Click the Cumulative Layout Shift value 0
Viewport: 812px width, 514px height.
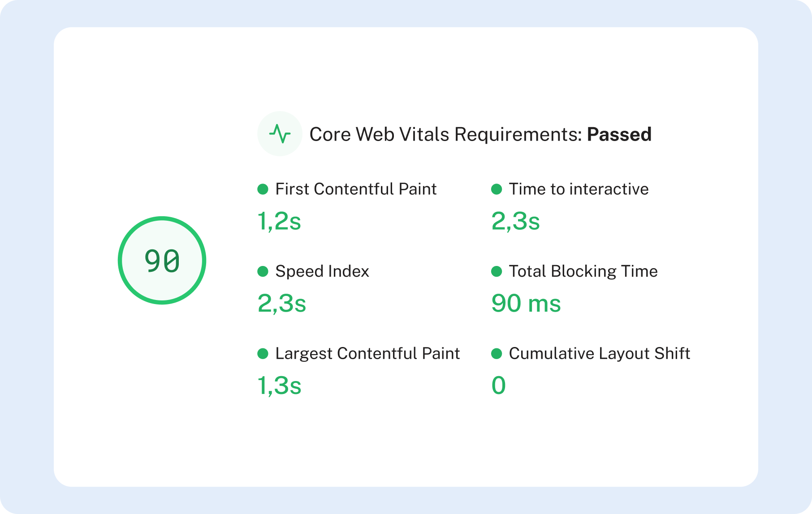tap(498, 385)
